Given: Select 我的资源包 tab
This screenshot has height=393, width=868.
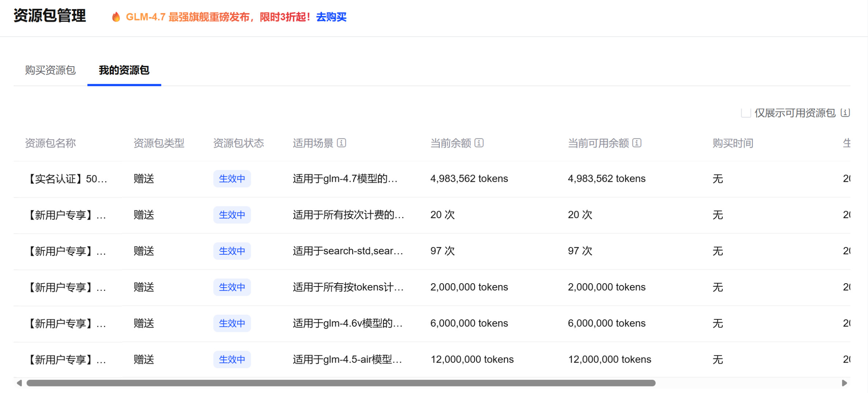Looking at the screenshot, I should pyautogui.click(x=124, y=70).
